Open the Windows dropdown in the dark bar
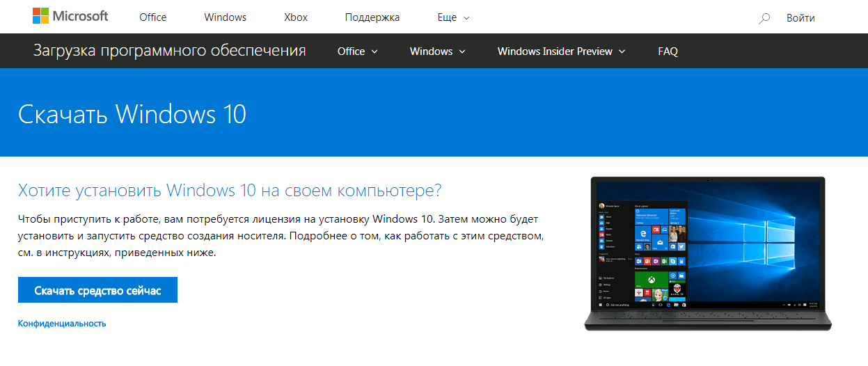 tap(437, 51)
